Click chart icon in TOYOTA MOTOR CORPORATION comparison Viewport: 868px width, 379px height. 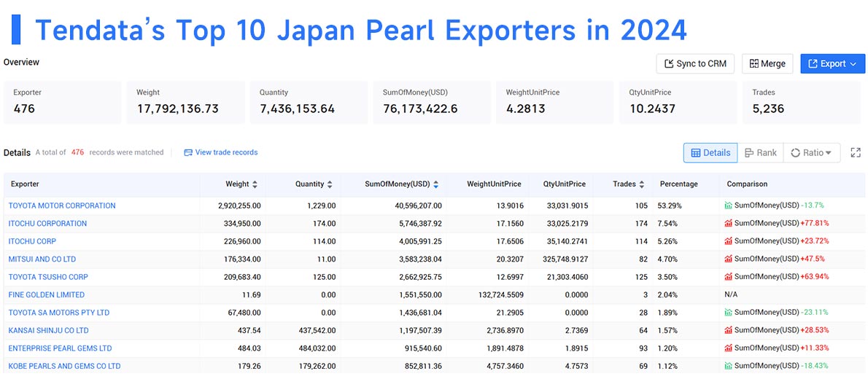click(x=729, y=206)
